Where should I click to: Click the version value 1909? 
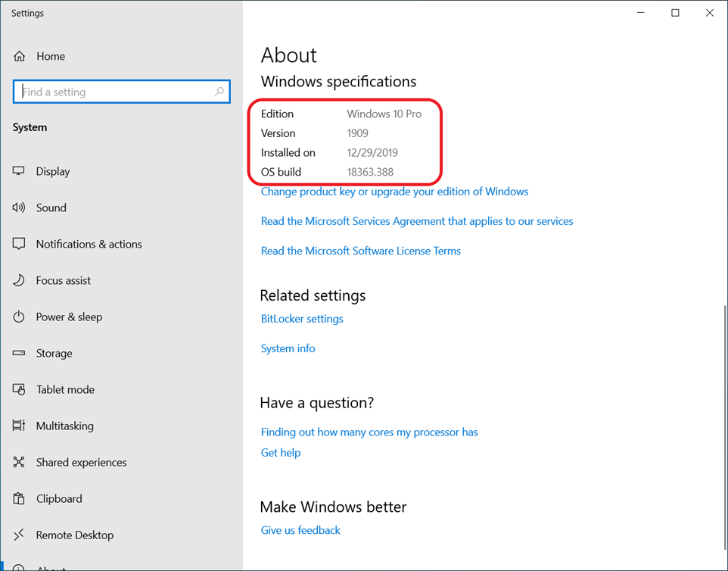tap(357, 133)
